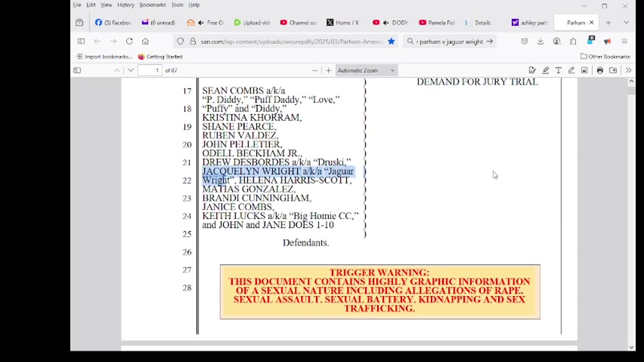Viewport: 644px width, 362px height.
Task: Open Firefox View icon
Action: (x=79, y=23)
